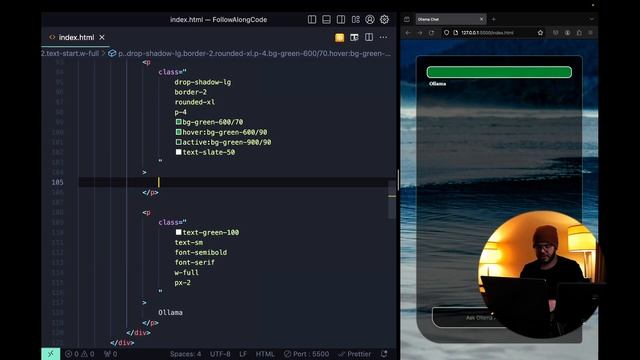Select the index.html editor tab
This screenshot has height=360, width=640.
[76, 38]
